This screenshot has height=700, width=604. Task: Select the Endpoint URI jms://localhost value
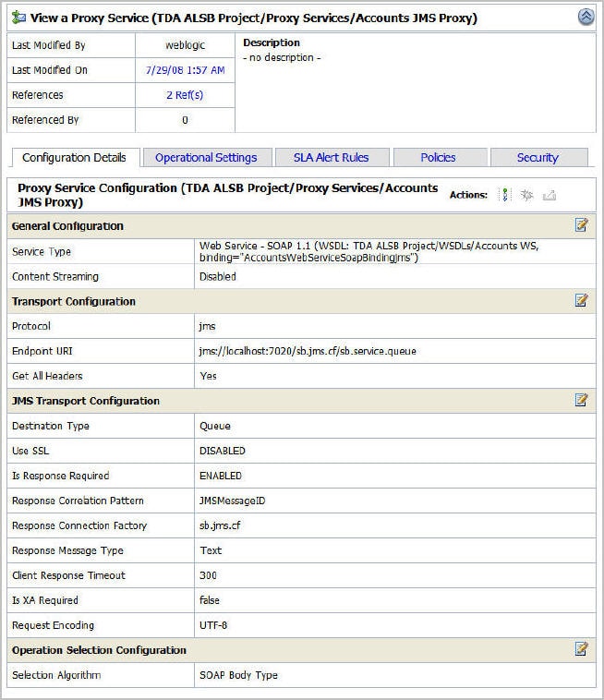pos(308,351)
